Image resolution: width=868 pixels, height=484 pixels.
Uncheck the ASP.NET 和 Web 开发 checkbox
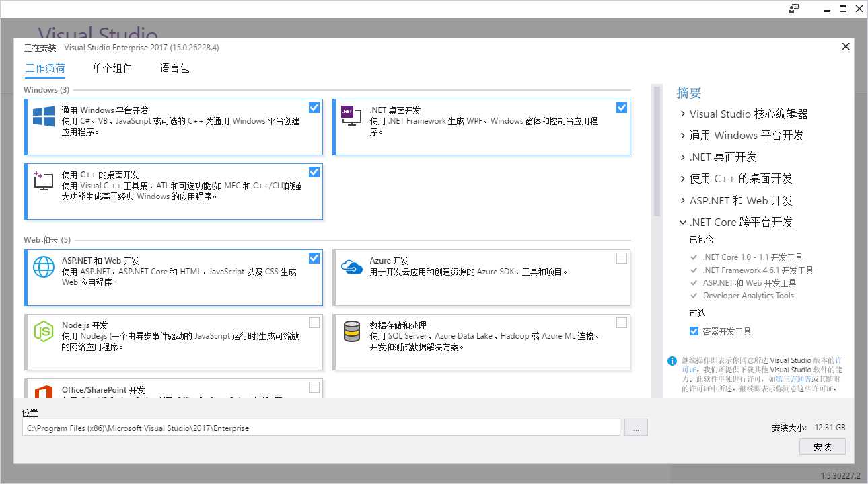pyautogui.click(x=314, y=258)
